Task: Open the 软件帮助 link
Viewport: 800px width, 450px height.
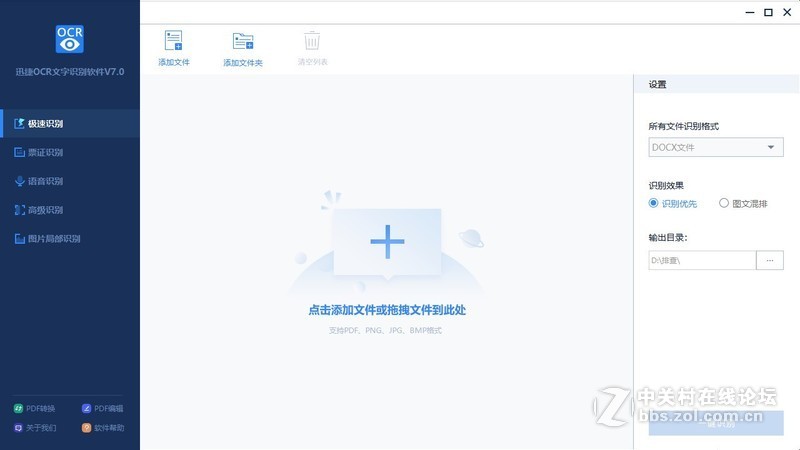Action: pyautogui.click(x=103, y=428)
